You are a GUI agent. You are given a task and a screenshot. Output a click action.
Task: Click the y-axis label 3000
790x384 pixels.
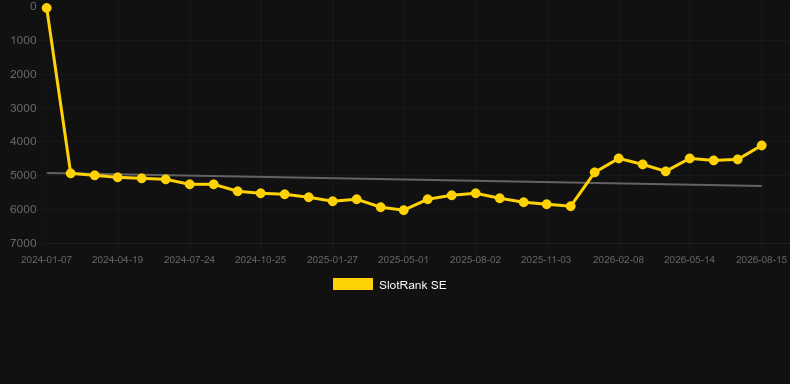click(x=23, y=108)
